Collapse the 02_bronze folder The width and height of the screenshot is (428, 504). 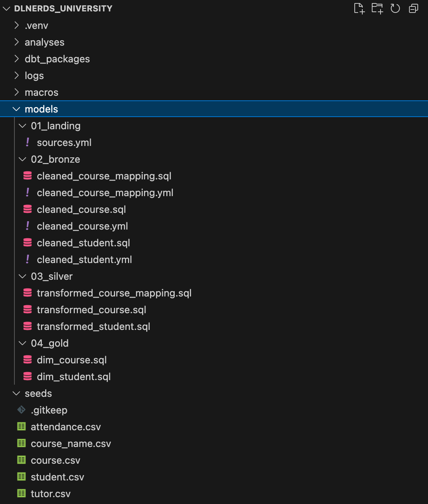coord(22,159)
